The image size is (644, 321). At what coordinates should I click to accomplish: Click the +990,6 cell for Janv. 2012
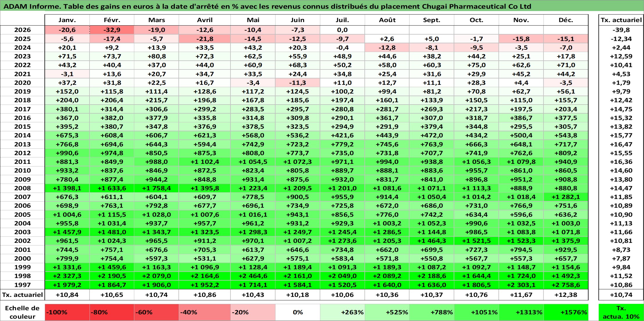coord(67,153)
